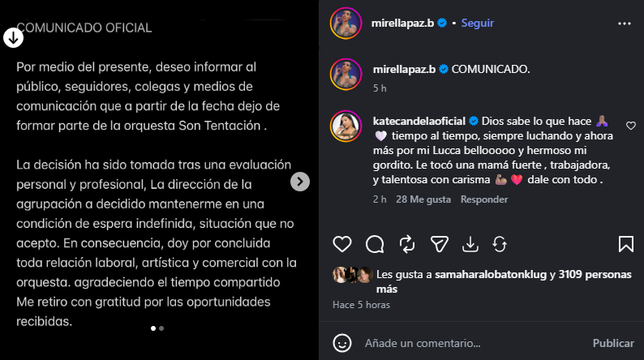The width and height of the screenshot is (644, 360).
Task: Click mirellapaz.b avatar in header
Action: point(346,23)
